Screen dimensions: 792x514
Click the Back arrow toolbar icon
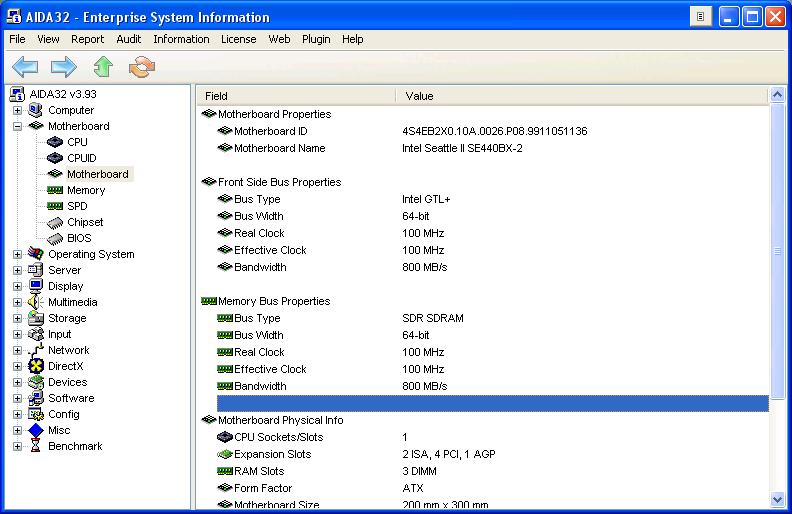[x=25, y=67]
